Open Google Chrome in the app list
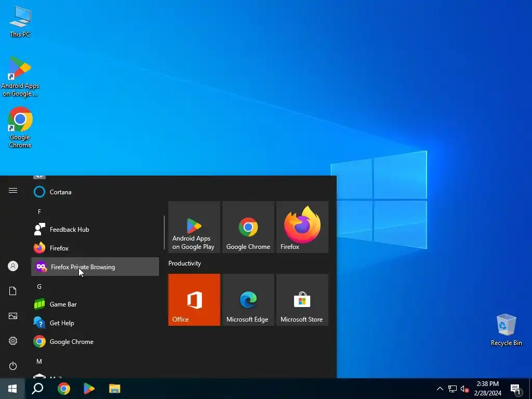Screen dimensions: 532x399 click(95, 342)
